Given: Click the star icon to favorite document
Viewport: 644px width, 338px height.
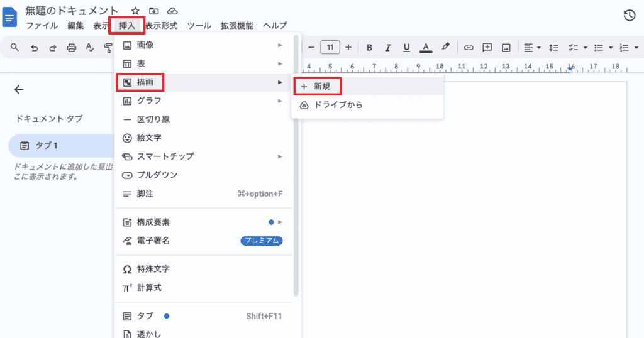Looking at the screenshot, I should (135, 11).
